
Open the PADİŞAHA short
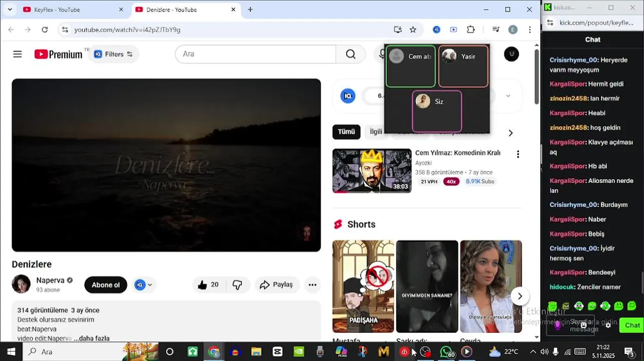[363, 286]
